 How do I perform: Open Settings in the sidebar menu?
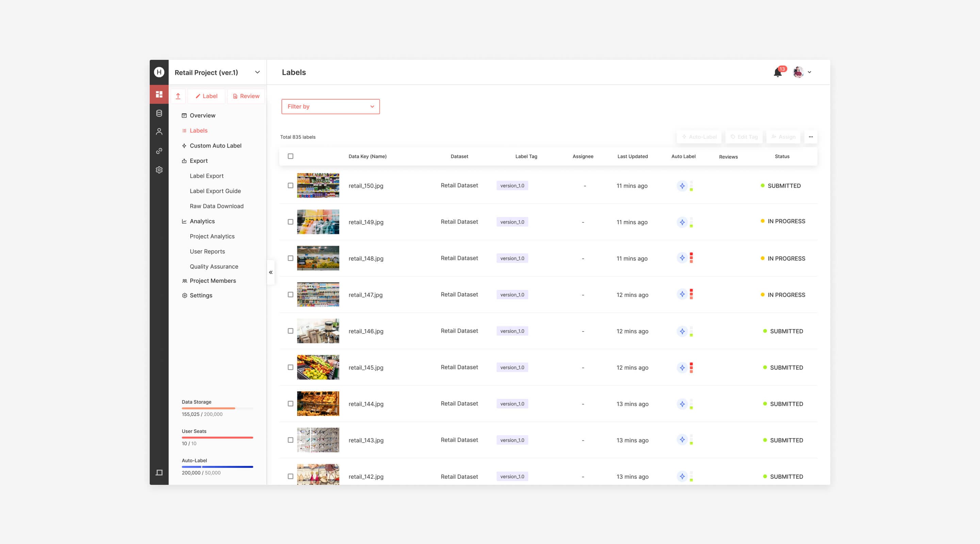pyautogui.click(x=197, y=295)
